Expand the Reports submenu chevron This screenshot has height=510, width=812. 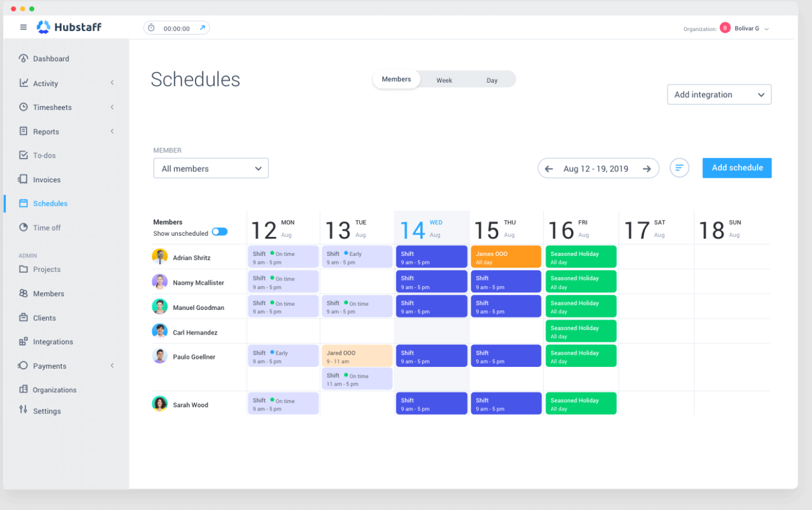pyautogui.click(x=112, y=131)
